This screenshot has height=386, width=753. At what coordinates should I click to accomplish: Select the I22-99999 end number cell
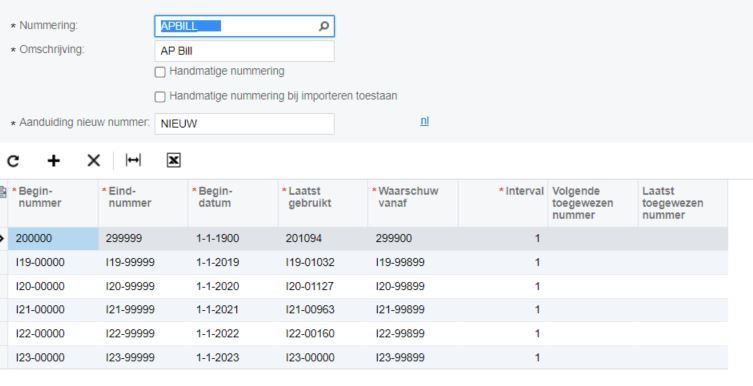(x=143, y=334)
